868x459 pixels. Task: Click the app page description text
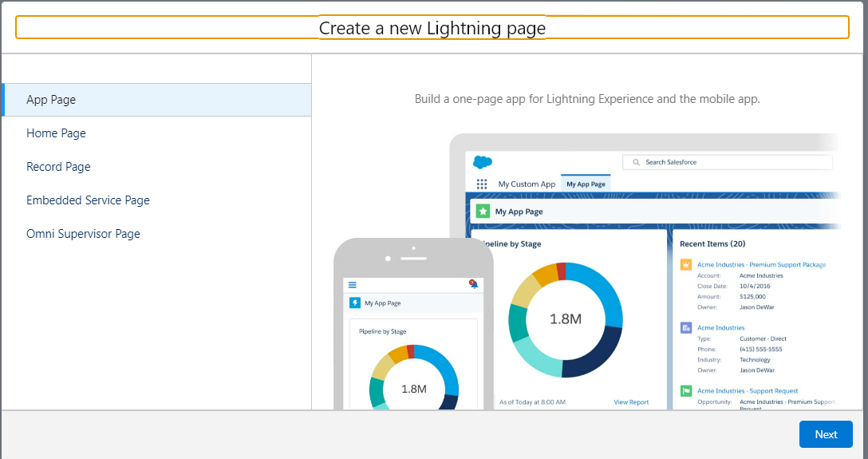coord(587,100)
